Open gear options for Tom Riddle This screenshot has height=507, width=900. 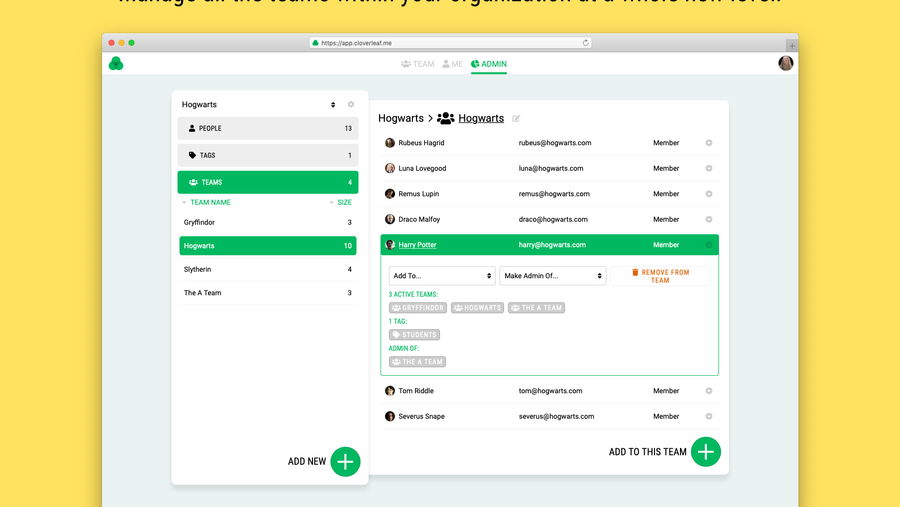point(709,391)
